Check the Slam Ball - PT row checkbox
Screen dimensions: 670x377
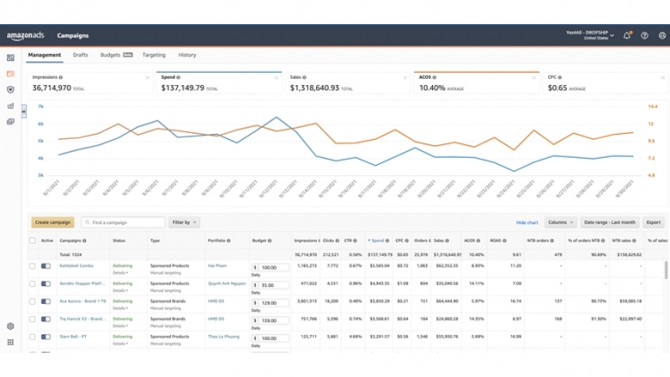(32, 337)
